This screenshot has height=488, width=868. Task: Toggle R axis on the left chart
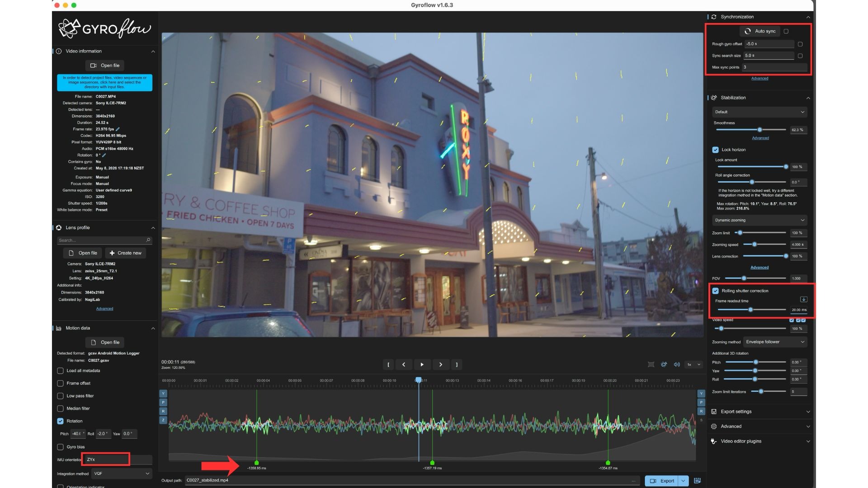[x=163, y=411]
